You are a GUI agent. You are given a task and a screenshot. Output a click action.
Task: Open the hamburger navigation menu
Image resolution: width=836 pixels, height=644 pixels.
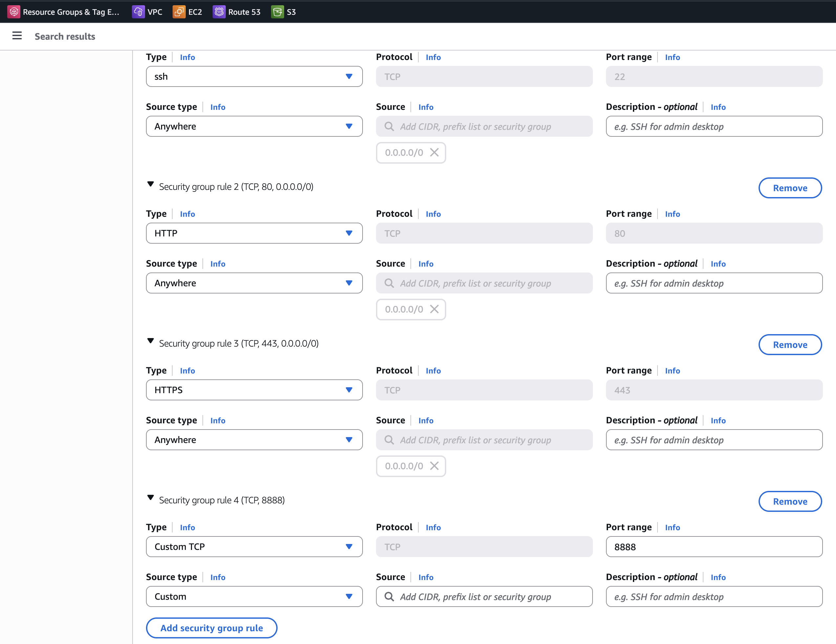[x=17, y=36]
